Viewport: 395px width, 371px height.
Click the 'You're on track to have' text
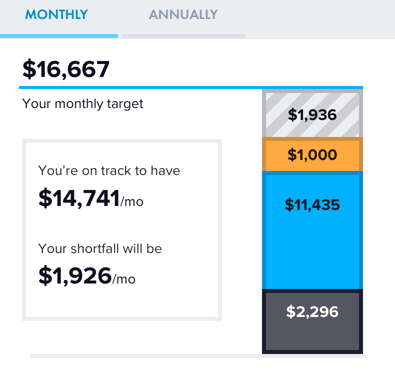pyautogui.click(x=109, y=171)
